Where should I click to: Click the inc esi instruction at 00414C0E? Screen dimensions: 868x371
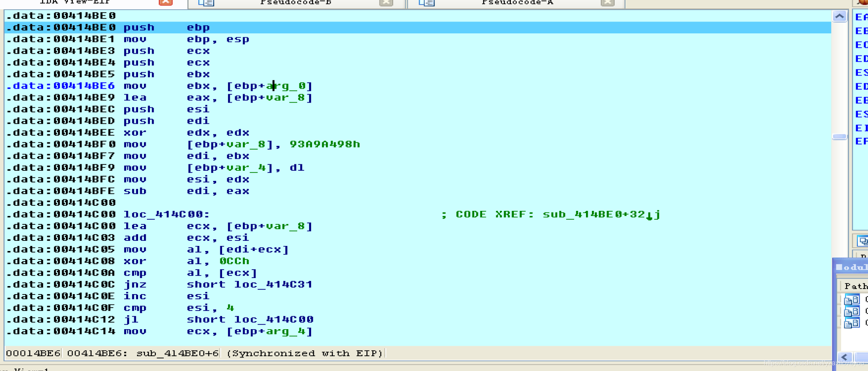418,296
